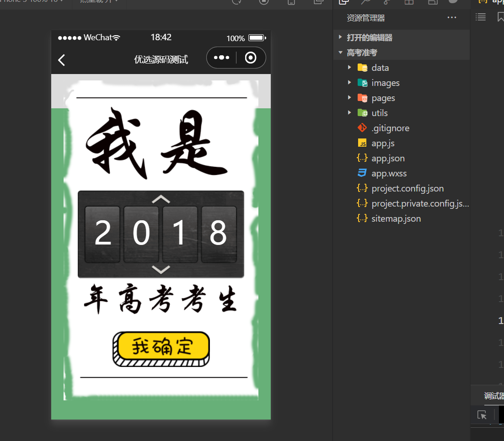Click the app.js JS file icon
The width and height of the screenshot is (504, 441).
click(362, 143)
